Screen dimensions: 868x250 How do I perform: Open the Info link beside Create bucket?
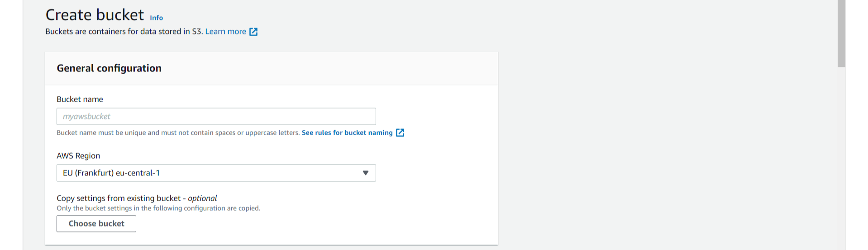[156, 18]
